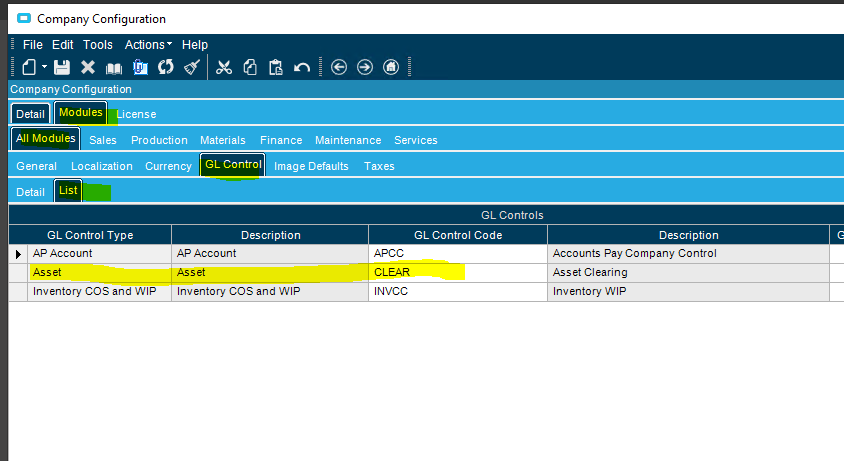Click the AP Account control type cell

coord(100,253)
